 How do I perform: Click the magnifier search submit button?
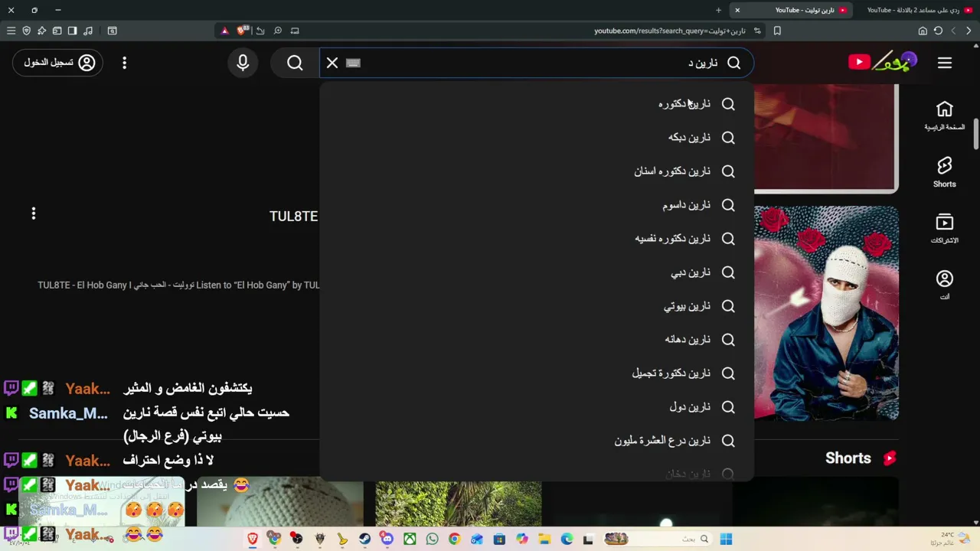(x=295, y=63)
